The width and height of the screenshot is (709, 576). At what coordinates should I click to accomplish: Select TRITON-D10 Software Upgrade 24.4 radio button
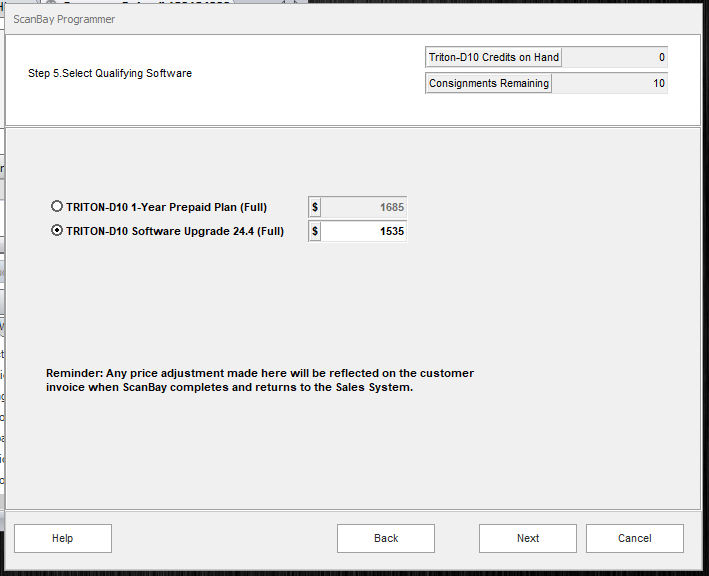click(57, 231)
